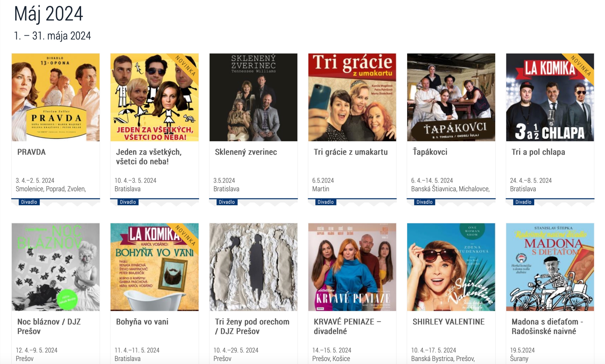605x364 pixels.
Task: Open the PRAVDA poster thumbnail
Action: [x=56, y=97]
